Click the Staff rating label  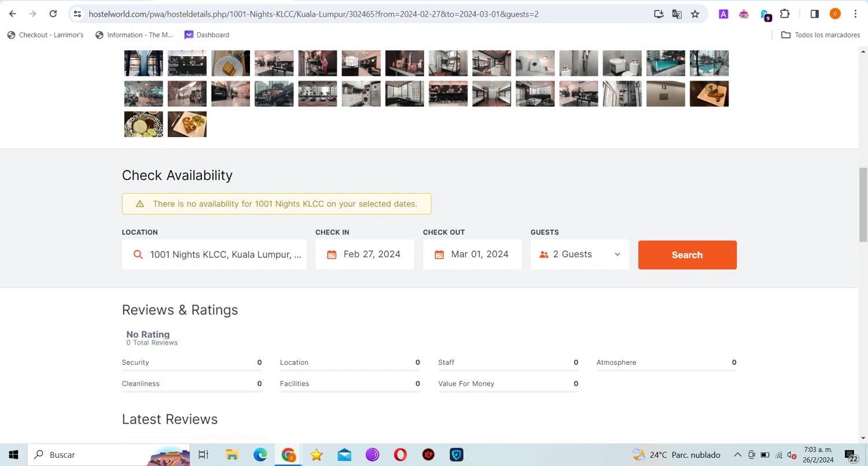click(x=446, y=363)
